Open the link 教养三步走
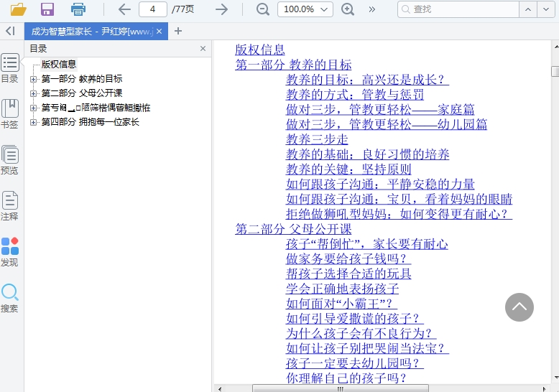The image size is (559, 392). tap(317, 139)
